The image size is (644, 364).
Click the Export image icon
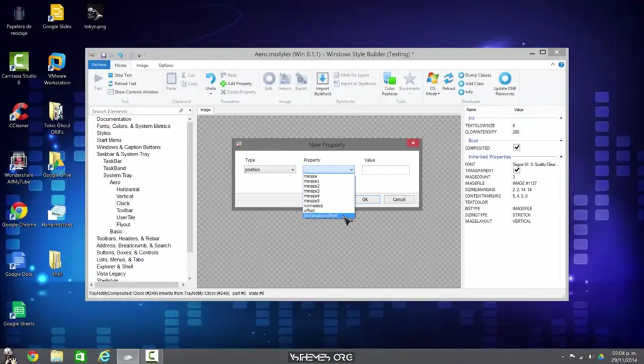pos(301,80)
